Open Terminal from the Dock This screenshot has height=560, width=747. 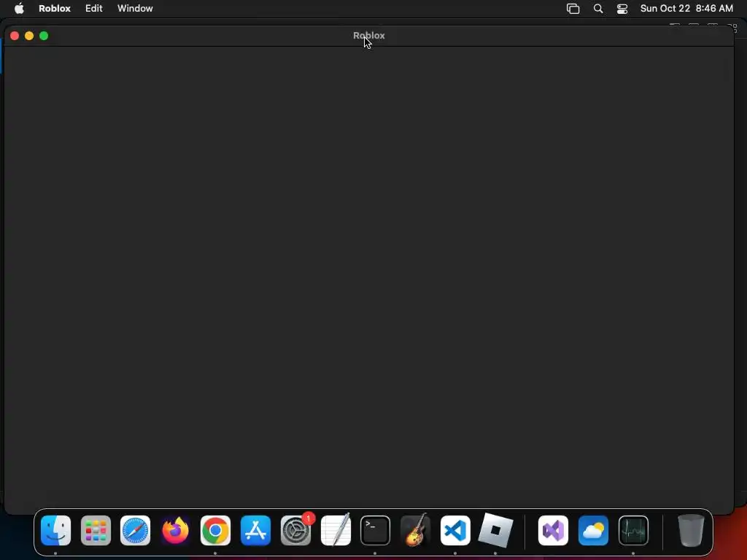coord(376,530)
